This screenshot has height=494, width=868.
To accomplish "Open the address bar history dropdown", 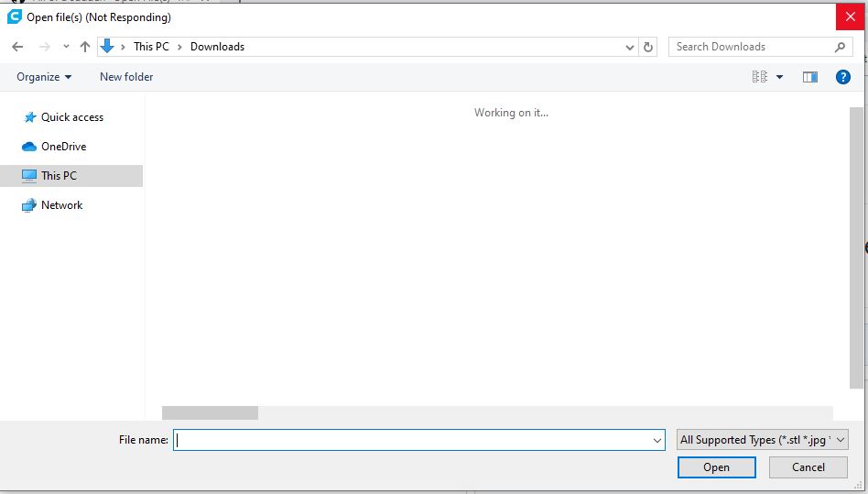I will [x=629, y=47].
